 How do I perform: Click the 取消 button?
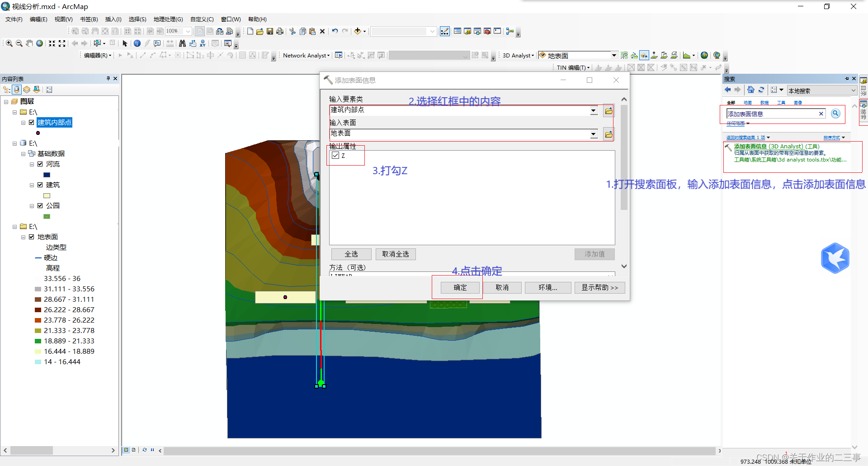tap(502, 287)
